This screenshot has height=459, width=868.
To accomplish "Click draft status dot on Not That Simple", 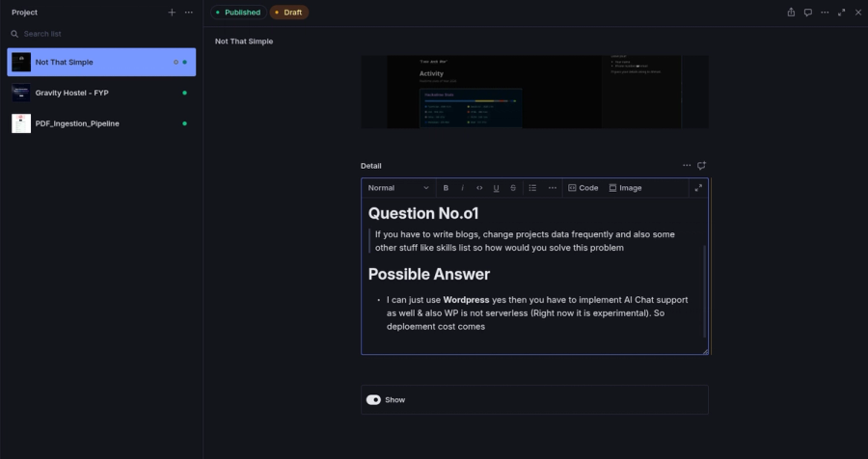I will (176, 62).
